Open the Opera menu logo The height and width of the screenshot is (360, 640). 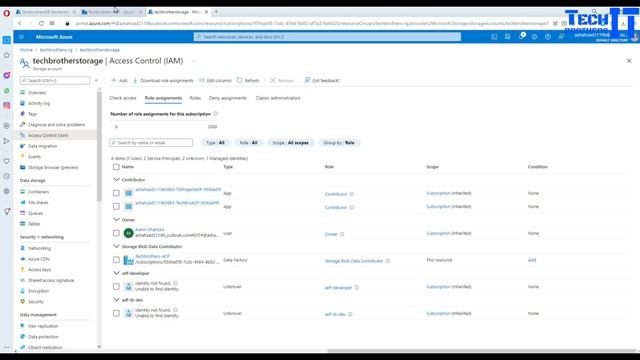[x=6, y=13]
